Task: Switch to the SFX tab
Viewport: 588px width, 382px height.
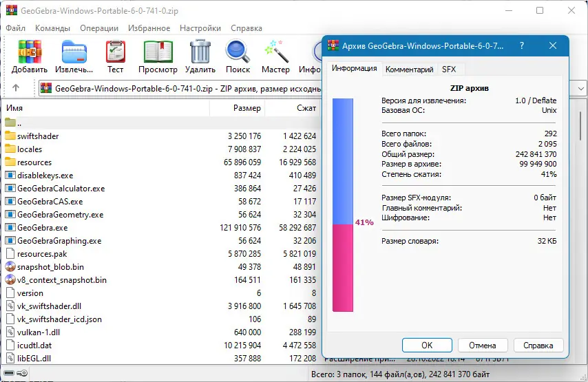Action: pos(449,70)
